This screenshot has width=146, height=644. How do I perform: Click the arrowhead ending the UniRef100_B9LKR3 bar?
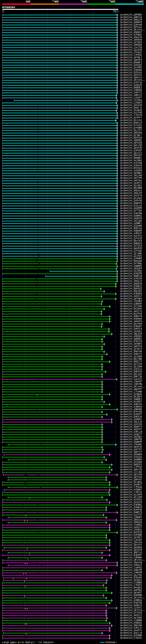(x=104, y=291)
